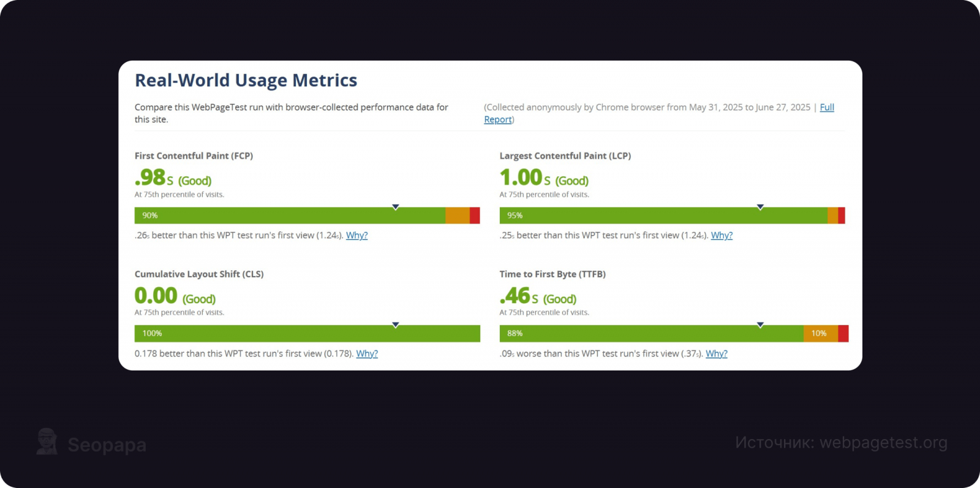Image resolution: width=980 pixels, height=488 pixels.
Task: Click the Seopapa mascot logo icon
Action: [47, 441]
